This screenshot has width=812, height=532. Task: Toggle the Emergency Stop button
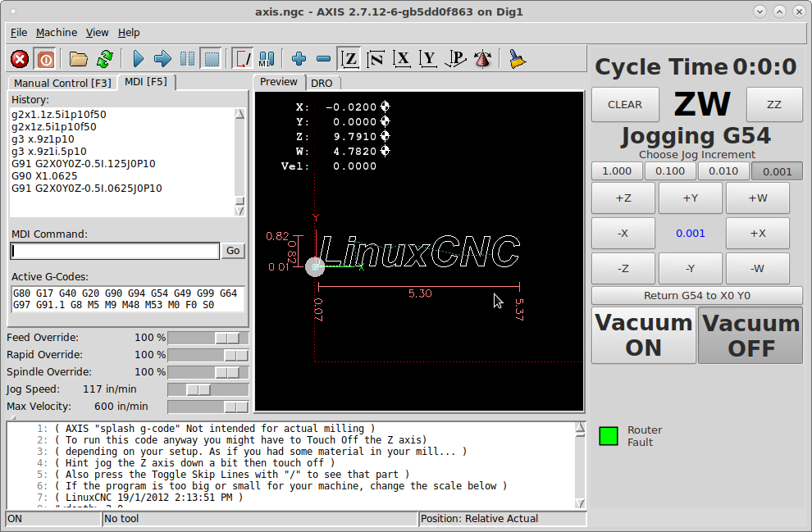[x=20, y=59]
